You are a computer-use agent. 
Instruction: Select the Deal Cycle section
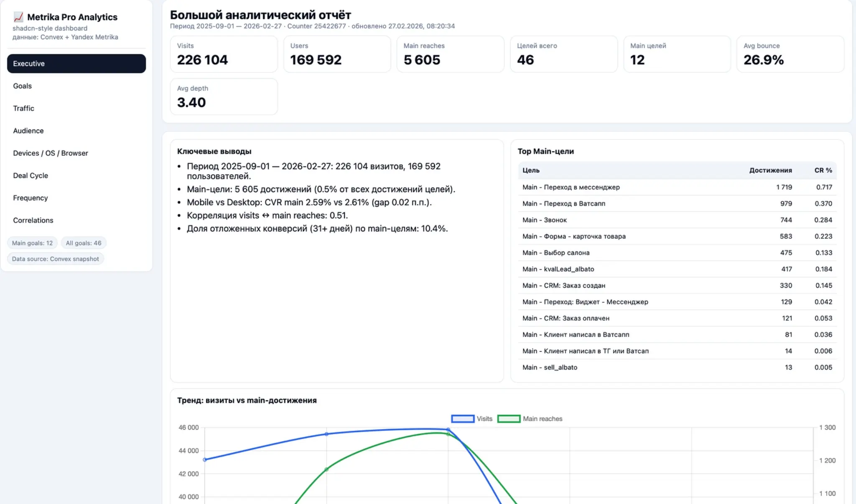tap(76, 176)
